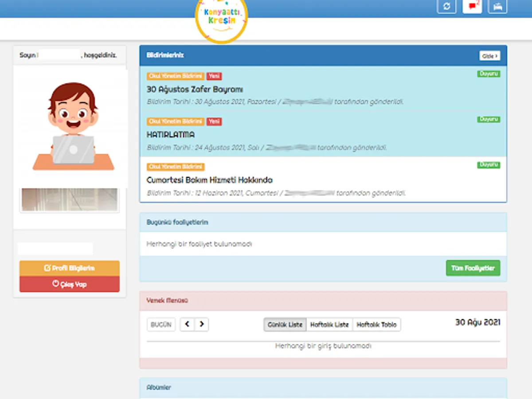This screenshot has width=532, height=399.
Task: Open Tüm Faaliyetler
Action: coord(473,268)
